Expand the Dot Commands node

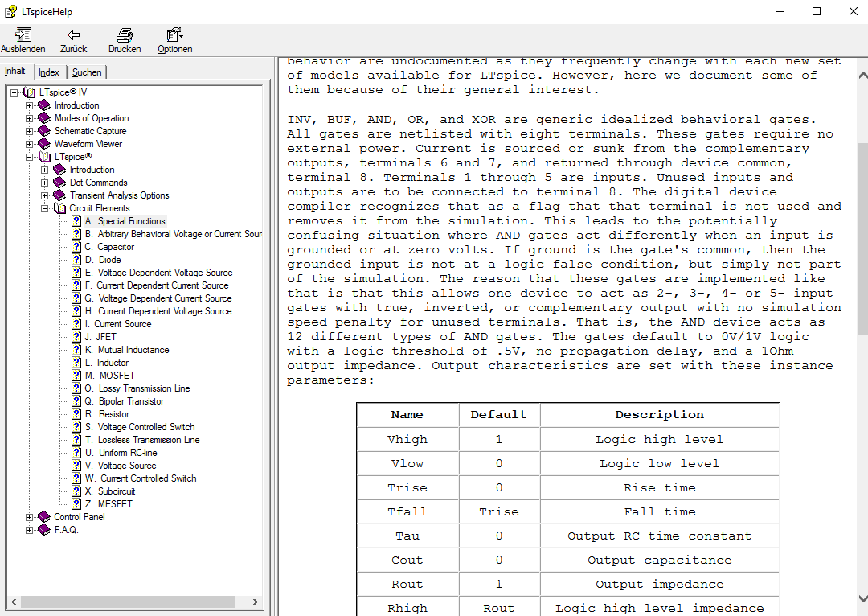[x=45, y=183]
